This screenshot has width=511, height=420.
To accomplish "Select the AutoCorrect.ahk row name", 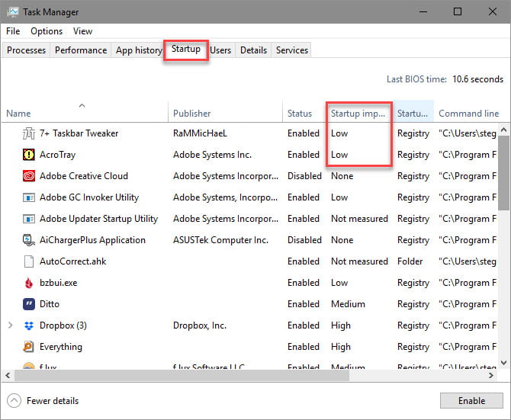I will pyautogui.click(x=73, y=261).
